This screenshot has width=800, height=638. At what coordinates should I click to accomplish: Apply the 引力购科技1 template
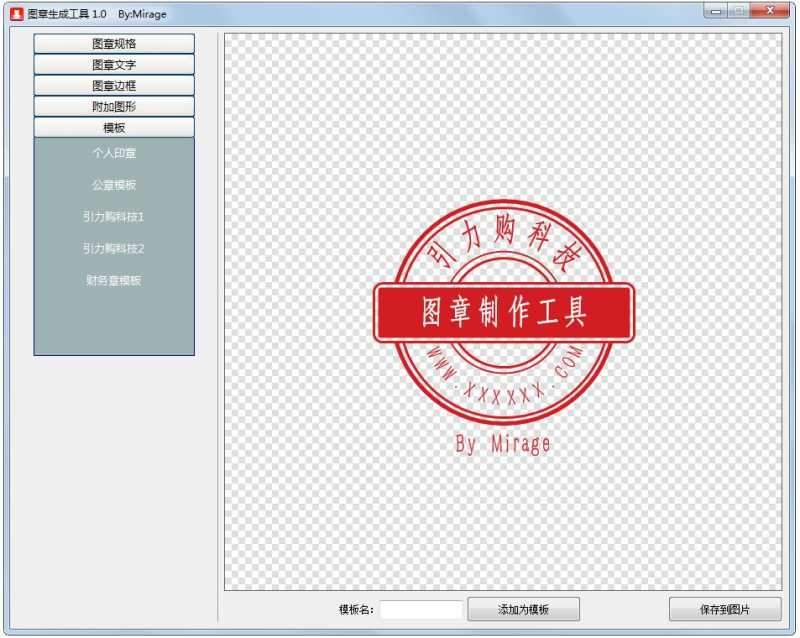pos(113,216)
